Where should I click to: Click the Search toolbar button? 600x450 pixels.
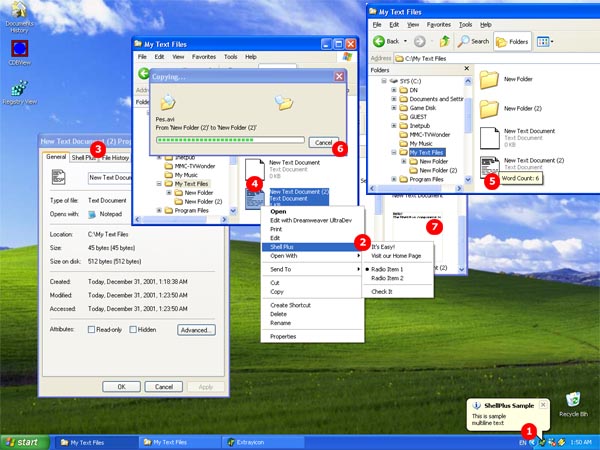tap(473, 41)
